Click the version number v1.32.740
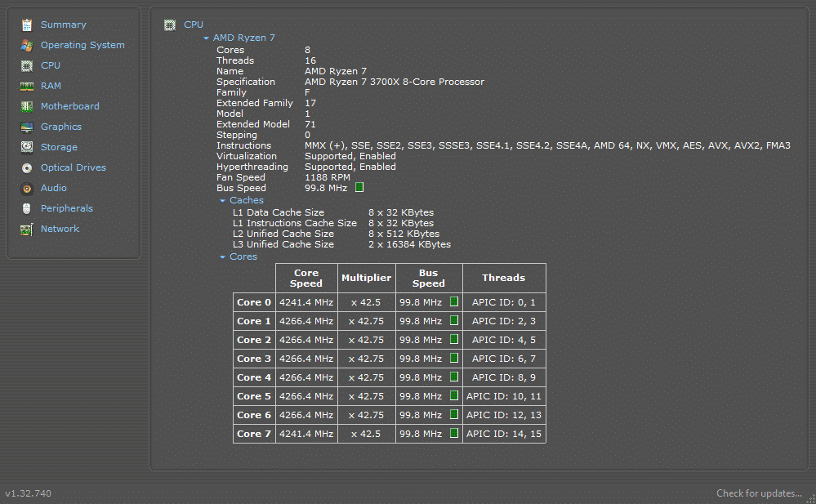This screenshot has height=504, width=816. (x=29, y=493)
